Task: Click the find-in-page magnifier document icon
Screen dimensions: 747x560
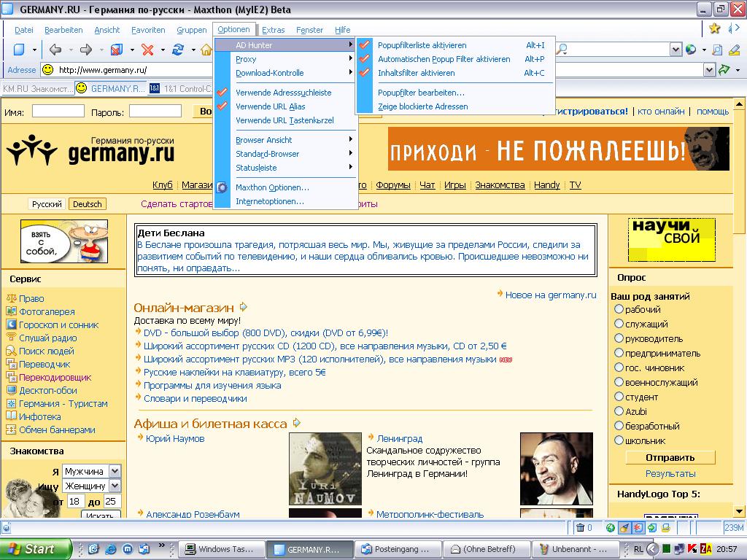Action: click(718, 50)
